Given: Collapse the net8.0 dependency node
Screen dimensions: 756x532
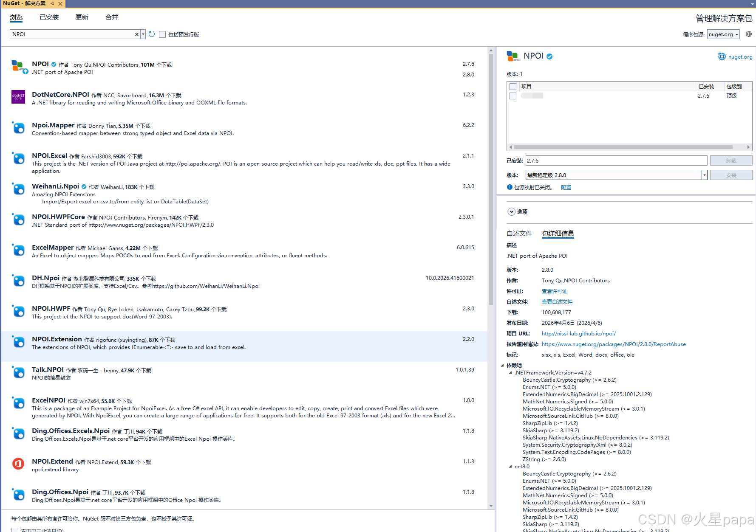Looking at the screenshot, I should pyautogui.click(x=511, y=466).
